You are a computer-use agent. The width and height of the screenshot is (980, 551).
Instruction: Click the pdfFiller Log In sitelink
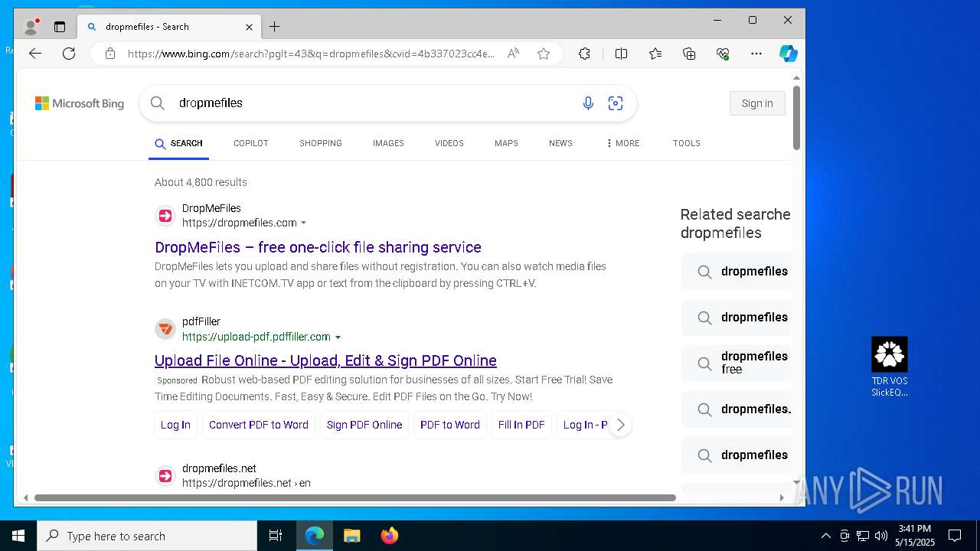coord(175,425)
